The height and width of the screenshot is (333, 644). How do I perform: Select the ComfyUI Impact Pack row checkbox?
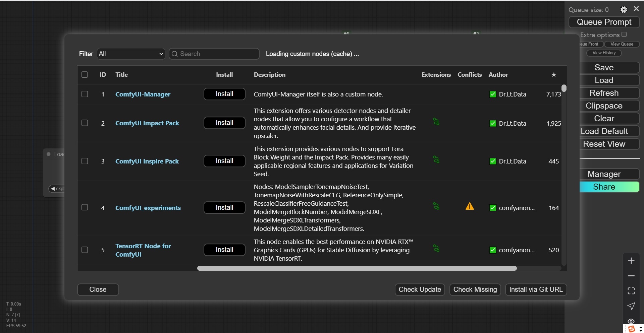tap(85, 123)
